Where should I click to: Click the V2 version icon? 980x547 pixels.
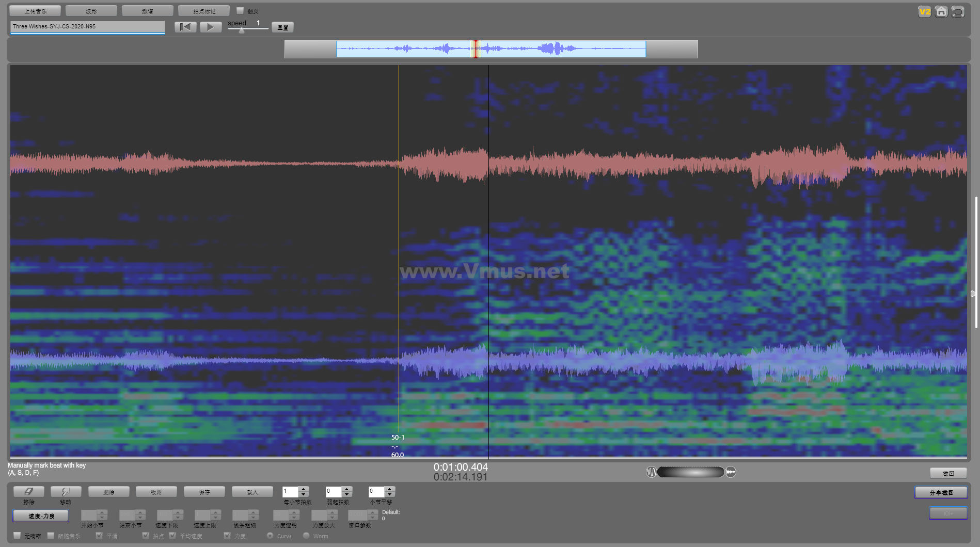[924, 12]
